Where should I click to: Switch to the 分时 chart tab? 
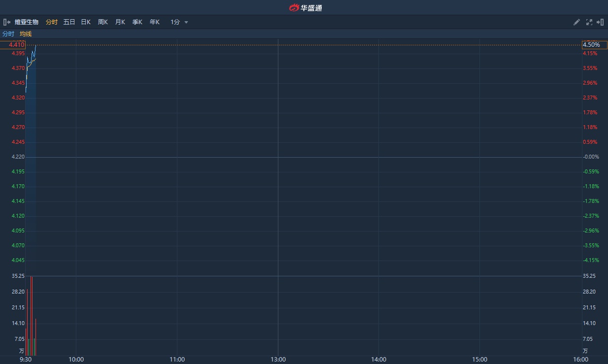click(x=52, y=22)
